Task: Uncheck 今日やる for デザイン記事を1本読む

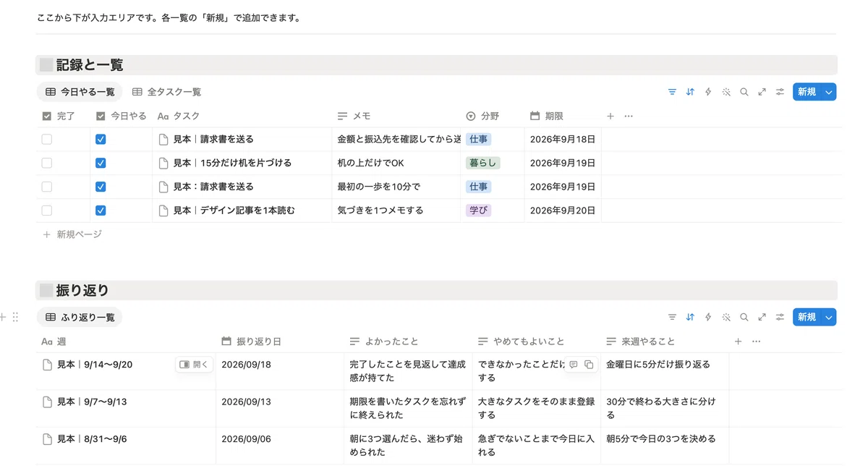Action: click(x=101, y=211)
